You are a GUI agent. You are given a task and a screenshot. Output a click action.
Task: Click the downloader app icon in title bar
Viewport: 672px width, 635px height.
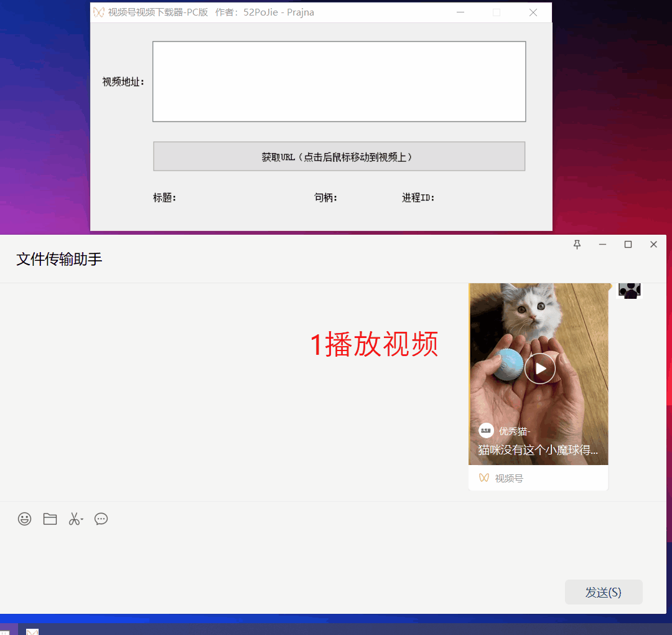coord(98,12)
